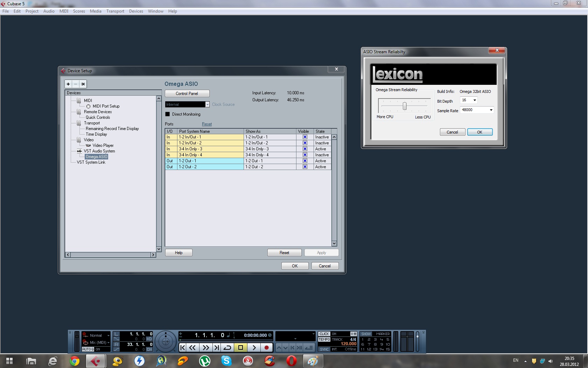Open the Bit Depth dropdown
The height and width of the screenshot is (368, 588).
coord(469,100)
